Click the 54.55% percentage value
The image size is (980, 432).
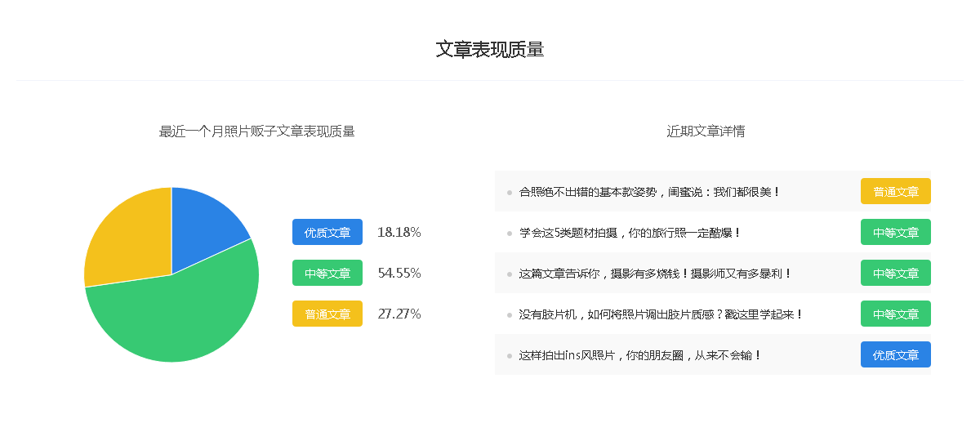[x=399, y=274]
